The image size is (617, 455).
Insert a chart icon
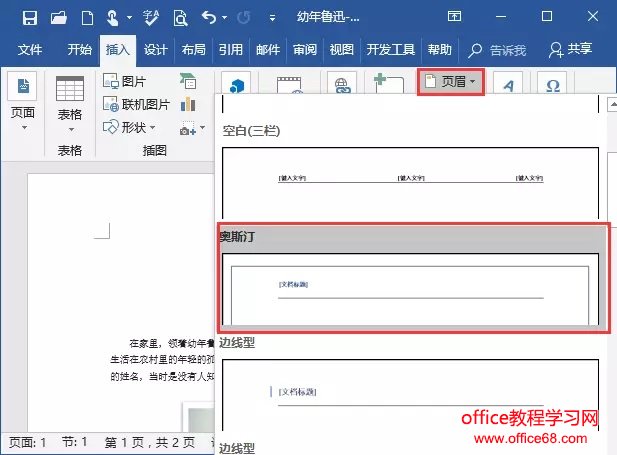pos(188,104)
